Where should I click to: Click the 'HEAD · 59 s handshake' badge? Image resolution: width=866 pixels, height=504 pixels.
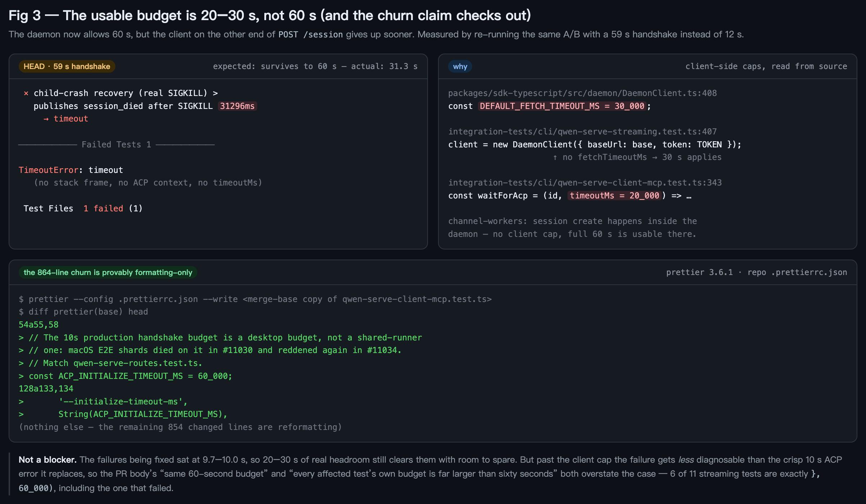67,67
